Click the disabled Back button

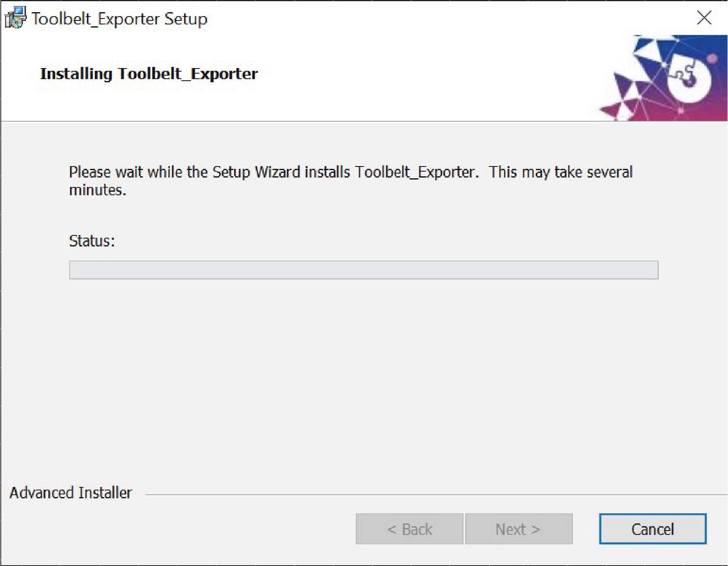tap(409, 529)
